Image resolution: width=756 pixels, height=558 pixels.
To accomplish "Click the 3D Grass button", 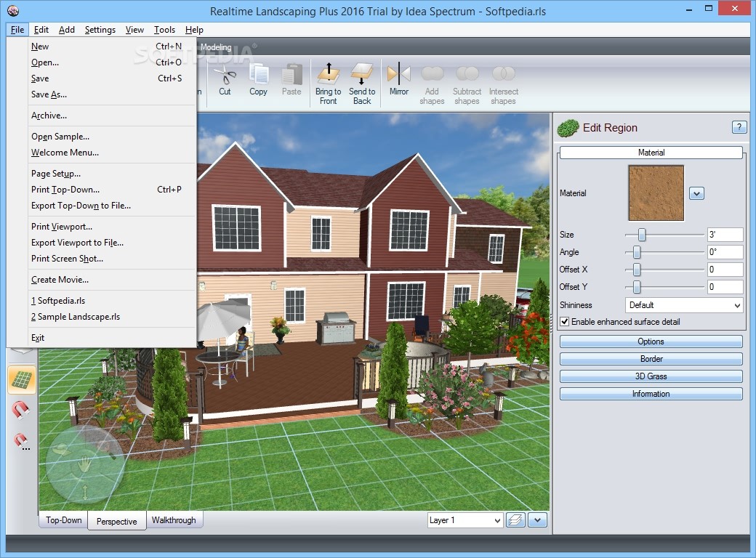I will pyautogui.click(x=651, y=376).
